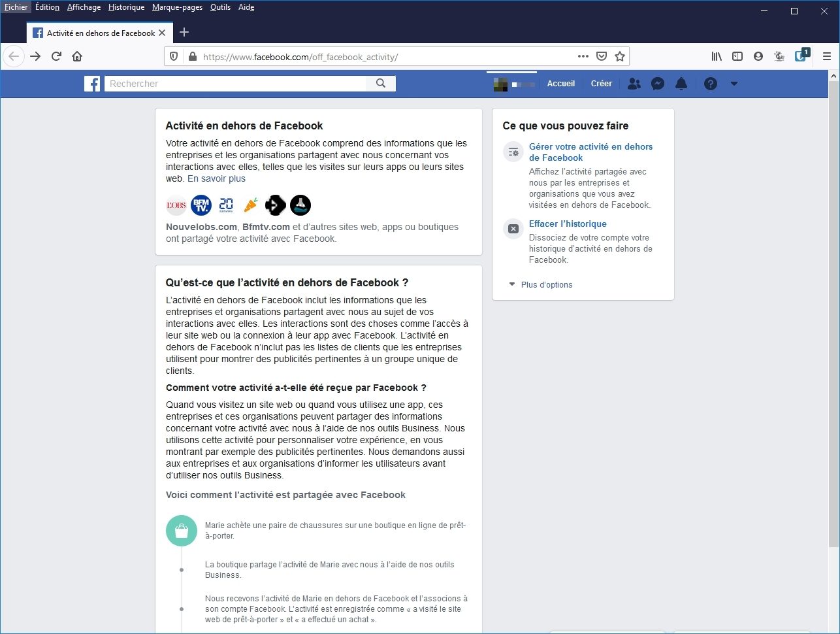Focus the Rechercher search field
Image resolution: width=840 pixels, height=634 pixels.
pos(236,84)
